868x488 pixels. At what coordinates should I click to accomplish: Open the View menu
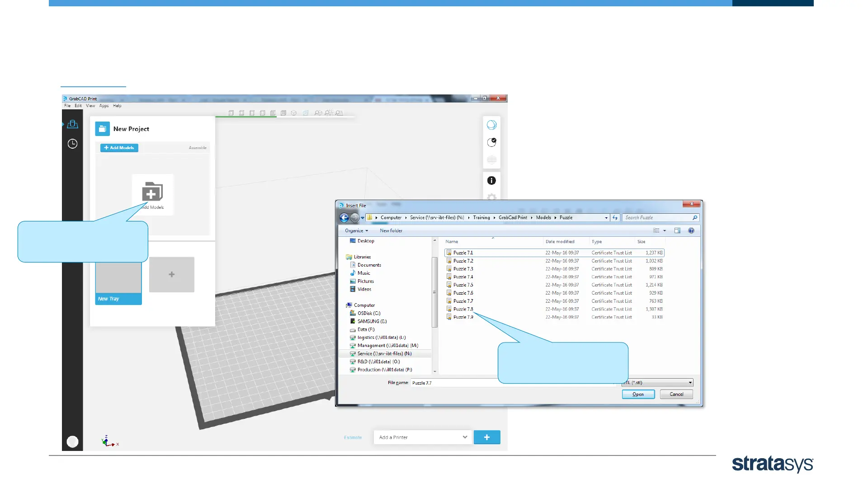(90, 106)
